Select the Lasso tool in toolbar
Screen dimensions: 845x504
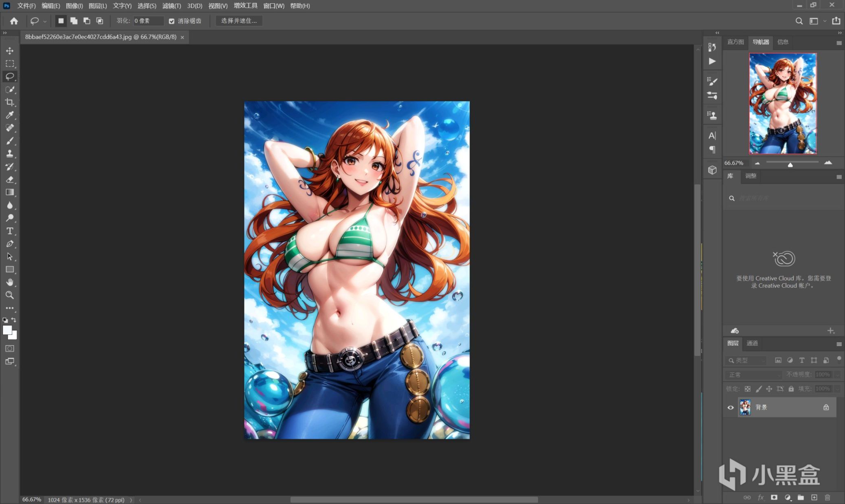(x=10, y=77)
